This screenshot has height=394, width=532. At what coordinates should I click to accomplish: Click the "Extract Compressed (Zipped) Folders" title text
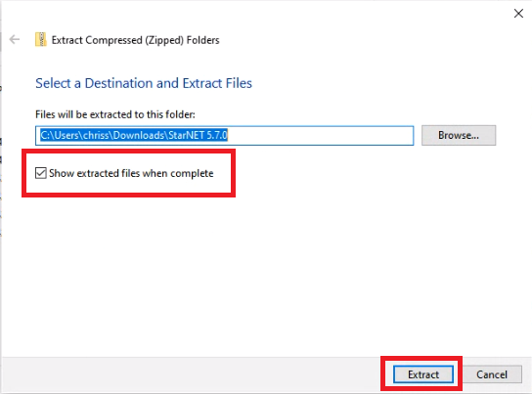click(x=135, y=40)
